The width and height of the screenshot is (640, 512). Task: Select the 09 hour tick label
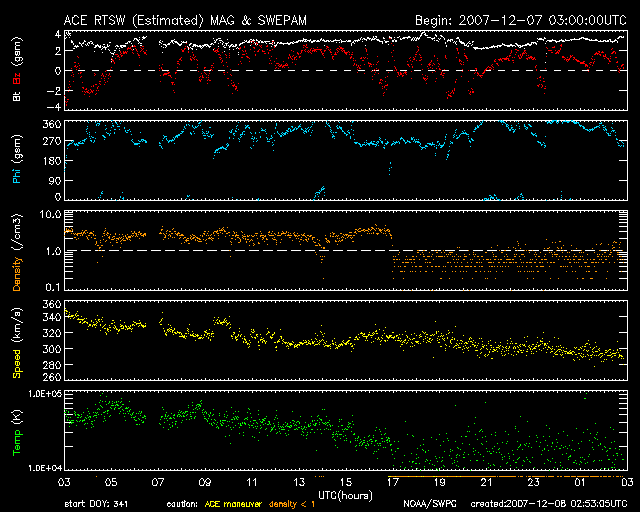coord(206,482)
